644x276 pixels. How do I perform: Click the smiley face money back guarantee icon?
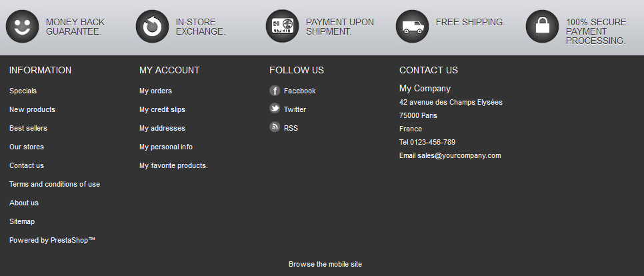[22, 27]
